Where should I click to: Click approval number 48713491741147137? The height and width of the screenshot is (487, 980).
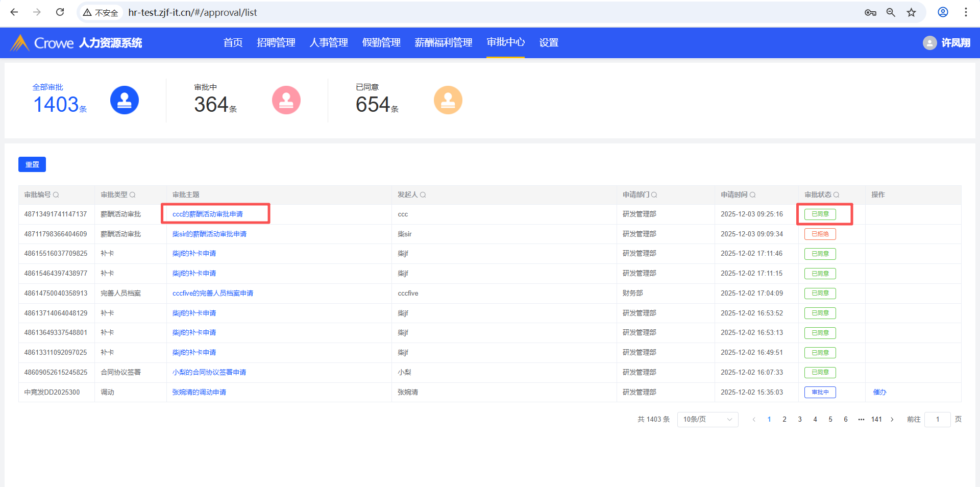tap(56, 214)
